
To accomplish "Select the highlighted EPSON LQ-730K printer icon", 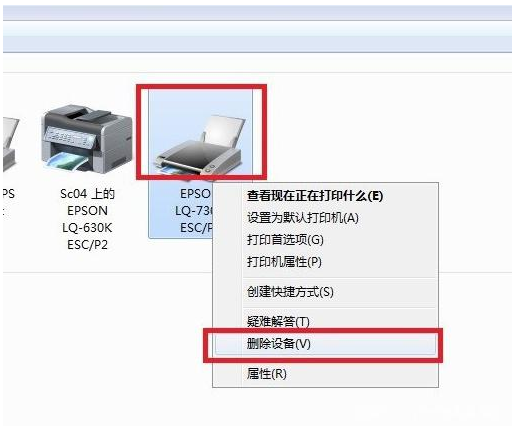I will click(x=201, y=145).
